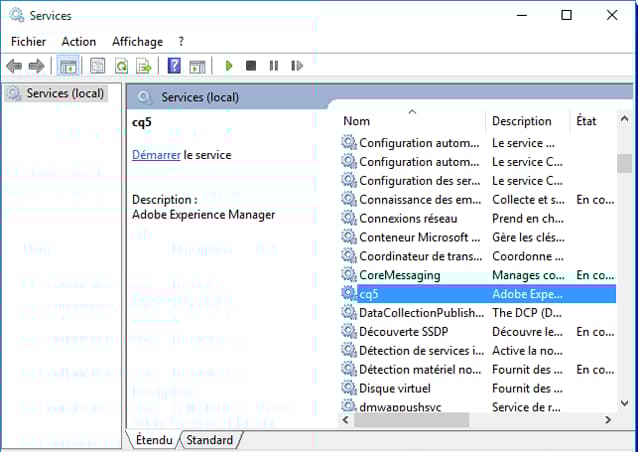Click the 'Gère les clés...' description cell
This screenshot has height=452, width=638.
point(528,237)
